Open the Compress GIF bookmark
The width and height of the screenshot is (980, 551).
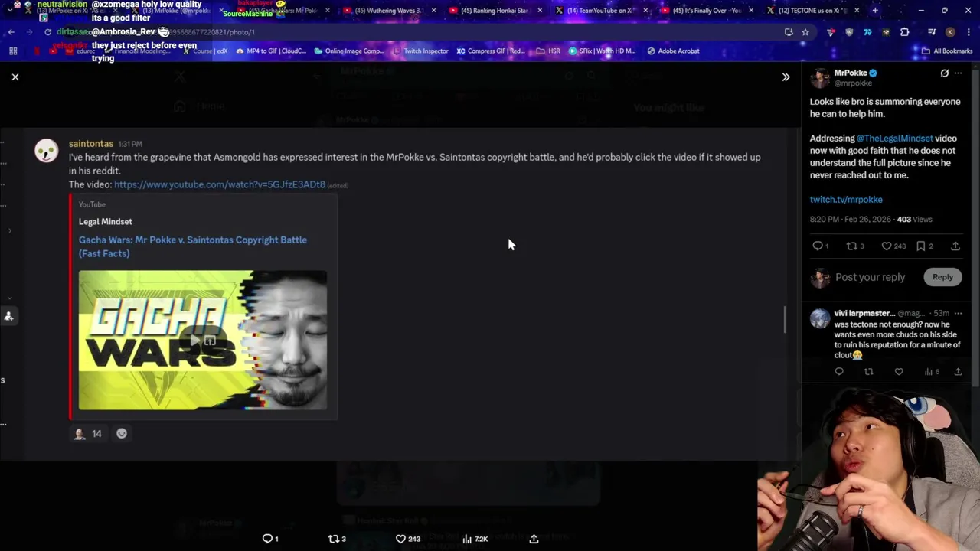[x=491, y=51]
